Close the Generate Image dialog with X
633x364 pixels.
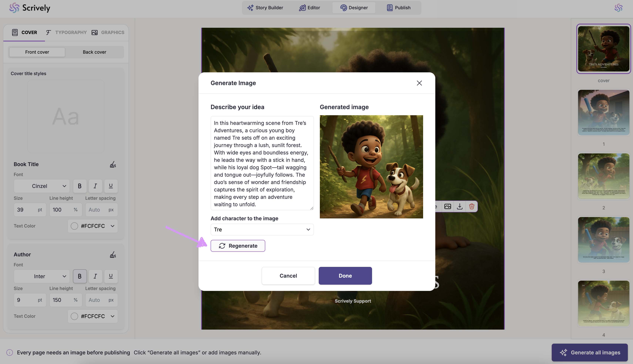(419, 83)
